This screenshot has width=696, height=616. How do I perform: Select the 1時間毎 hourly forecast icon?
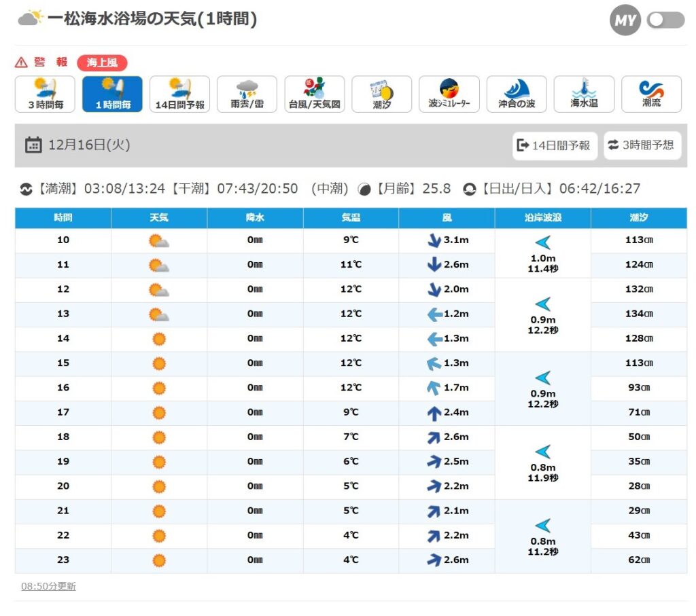click(112, 94)
